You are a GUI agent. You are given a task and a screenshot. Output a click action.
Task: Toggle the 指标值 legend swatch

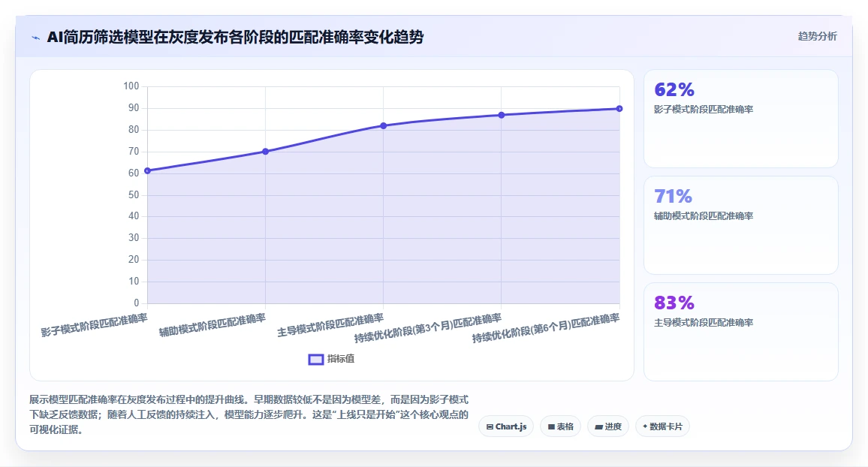click(315, 359)
